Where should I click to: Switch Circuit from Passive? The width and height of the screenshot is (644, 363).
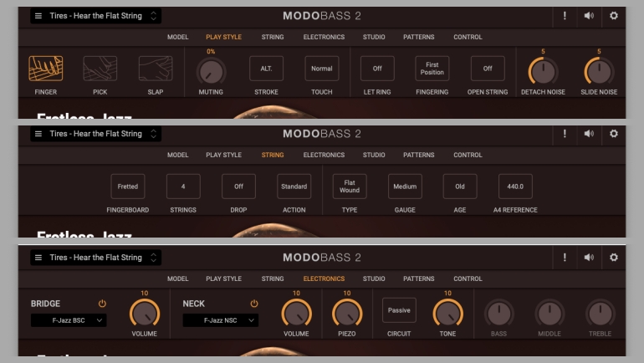(x=399, y=310)
